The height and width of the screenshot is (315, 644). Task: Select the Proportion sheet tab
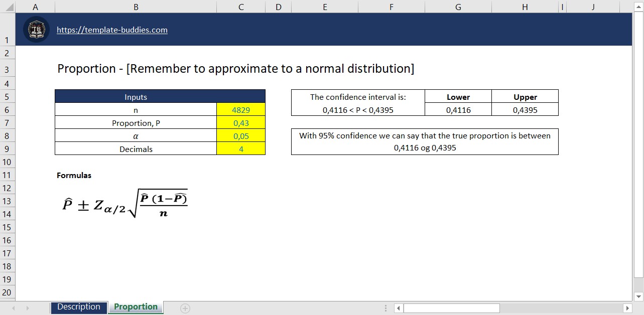pyautogui.click(x=136, y=306)
